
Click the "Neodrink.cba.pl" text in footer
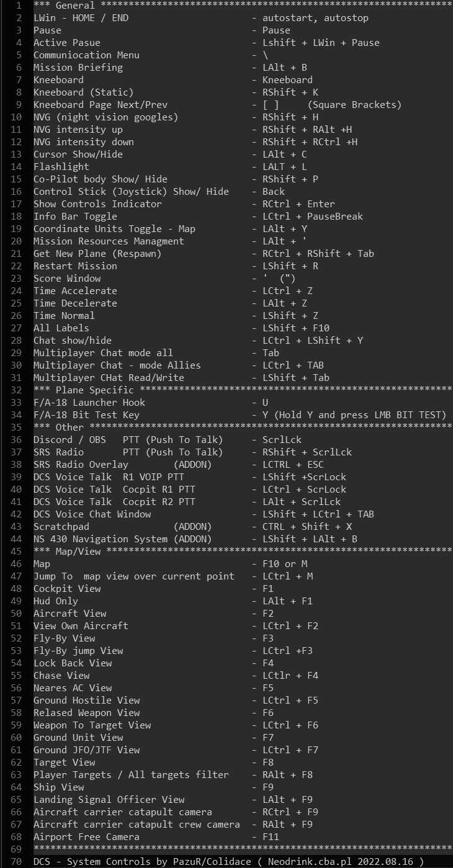click(x=310, y=862)
